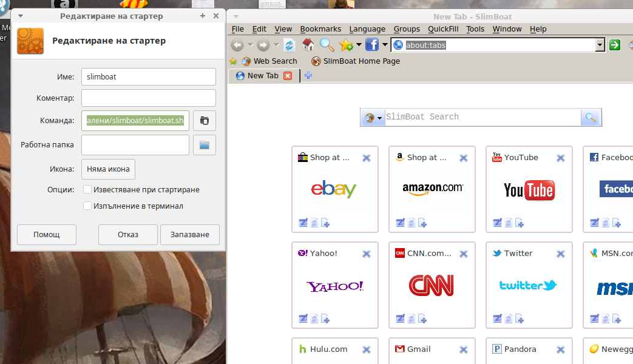The image size is (633, 364).
Task: Open the File menu
Action: (238, 29)
